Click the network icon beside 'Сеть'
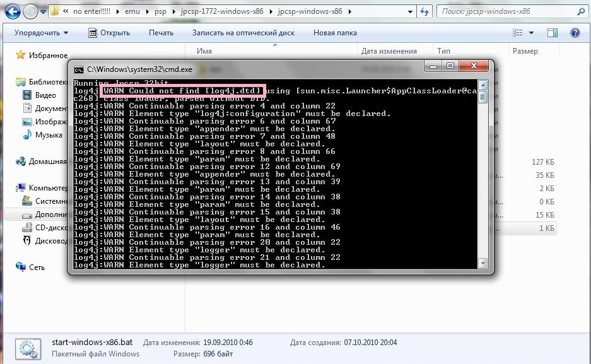Screen dimensions: 591x364 [x=20, y=267]
